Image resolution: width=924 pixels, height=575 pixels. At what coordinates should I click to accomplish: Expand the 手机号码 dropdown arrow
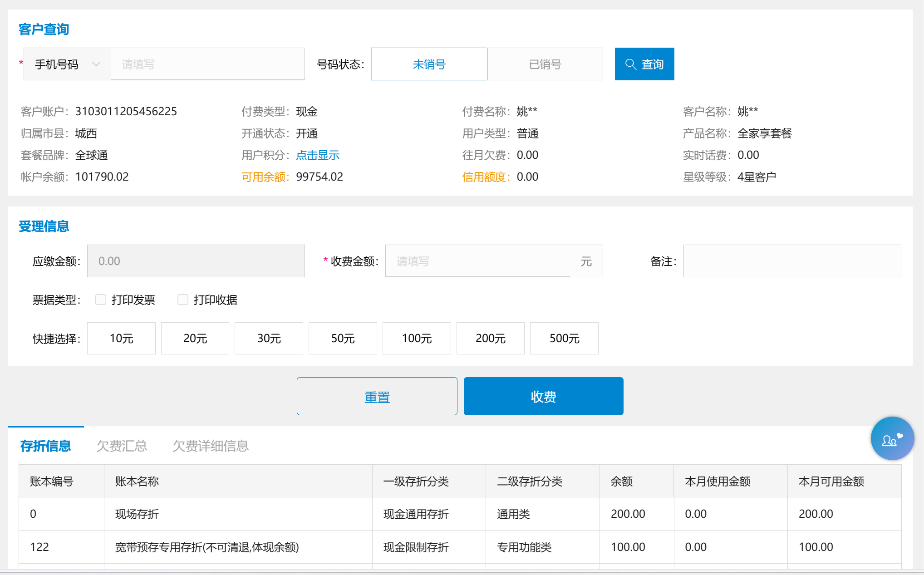click(96, 64)
